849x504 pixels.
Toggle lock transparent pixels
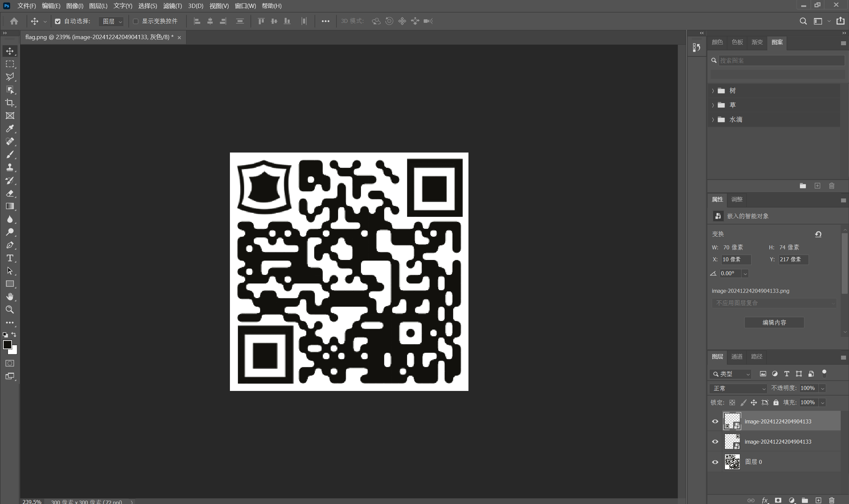732,403
